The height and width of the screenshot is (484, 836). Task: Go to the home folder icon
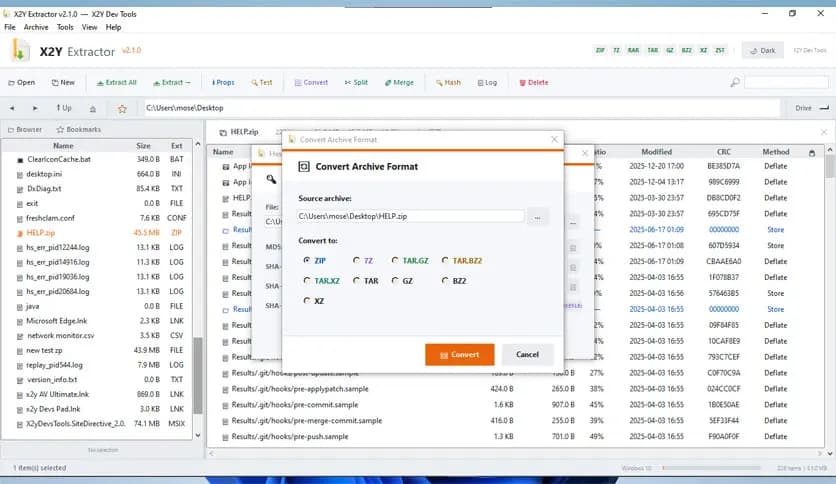[93, 109]
